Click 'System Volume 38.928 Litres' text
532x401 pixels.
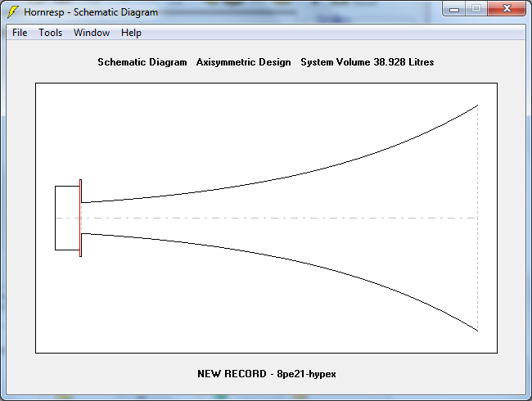pyautogui.click(x=367, y=62)
